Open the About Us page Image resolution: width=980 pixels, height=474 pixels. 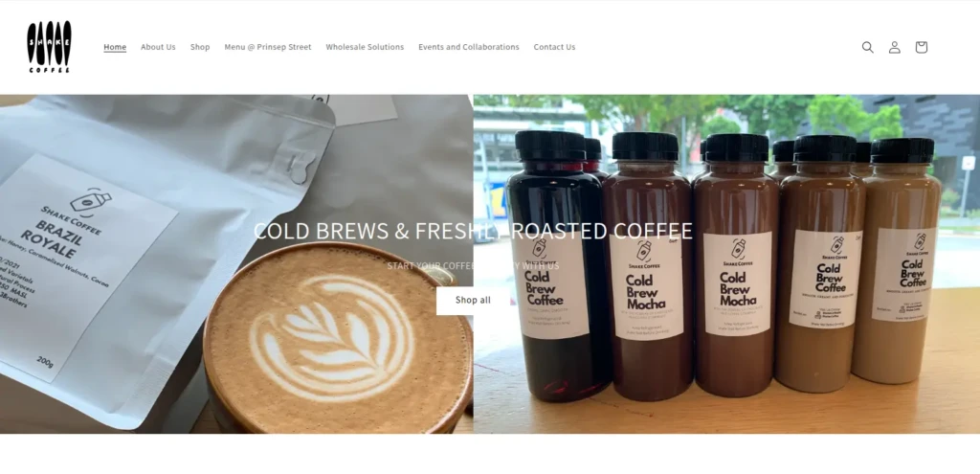click(158, 47)
